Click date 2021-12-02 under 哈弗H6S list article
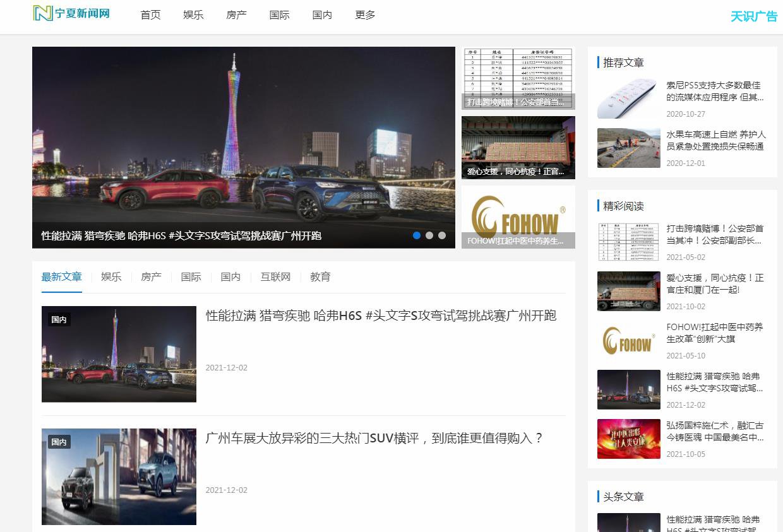 tap(227, 368)
